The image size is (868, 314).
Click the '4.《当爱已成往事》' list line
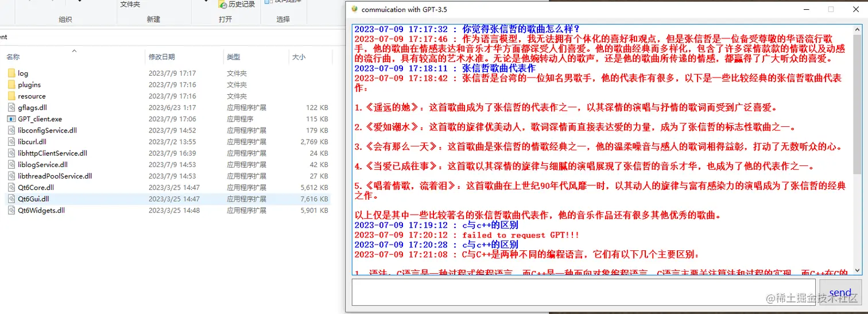584,167
